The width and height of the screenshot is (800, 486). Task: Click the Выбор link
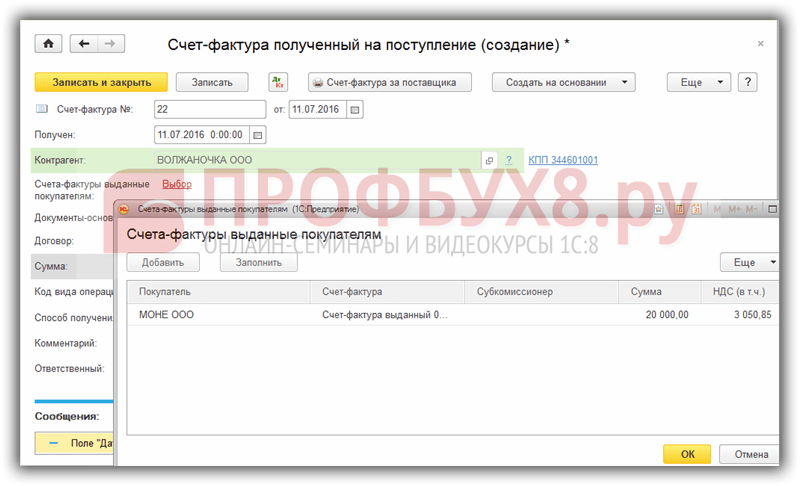[177, 184]
